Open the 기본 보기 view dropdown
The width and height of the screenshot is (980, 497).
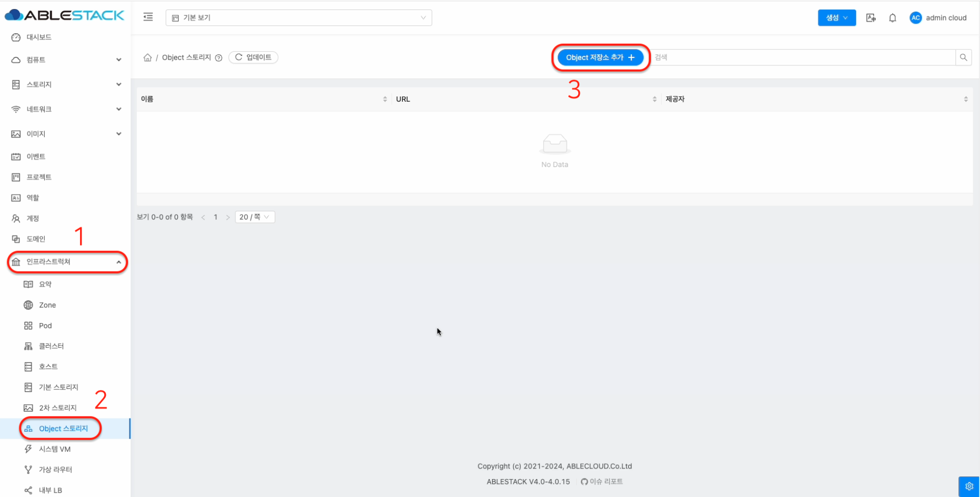(299, 18)
